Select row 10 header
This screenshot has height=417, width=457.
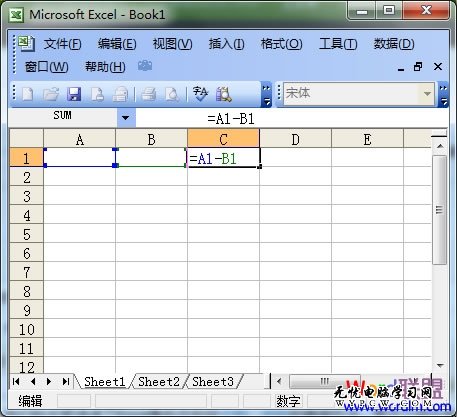click(27, 329)
